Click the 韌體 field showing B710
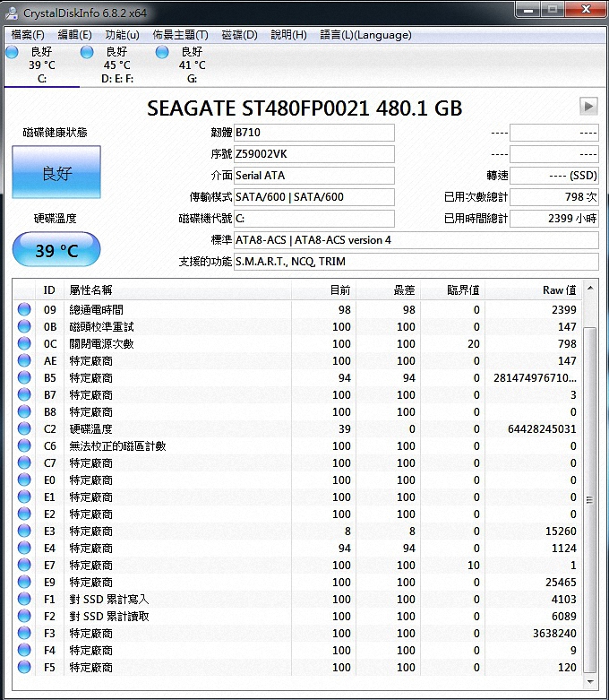The image size is (609, 700). click(314, 133)
